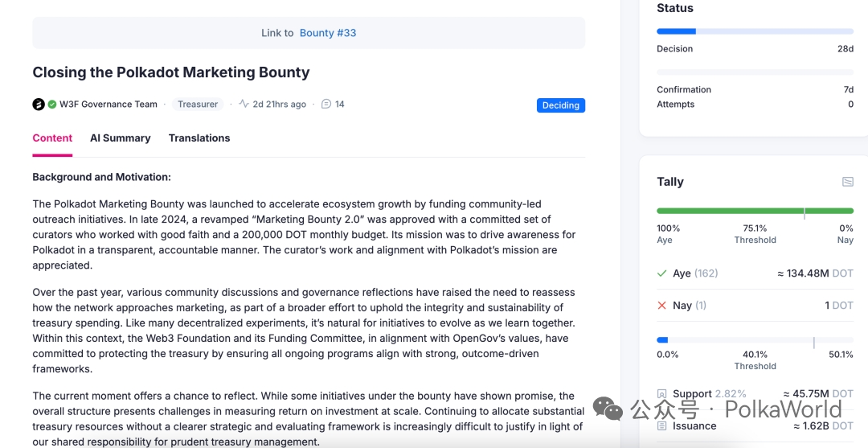Click the Aye/Nay approval tally bar
The height and width of the screenshot is (448, 868).
pos(755,212)
